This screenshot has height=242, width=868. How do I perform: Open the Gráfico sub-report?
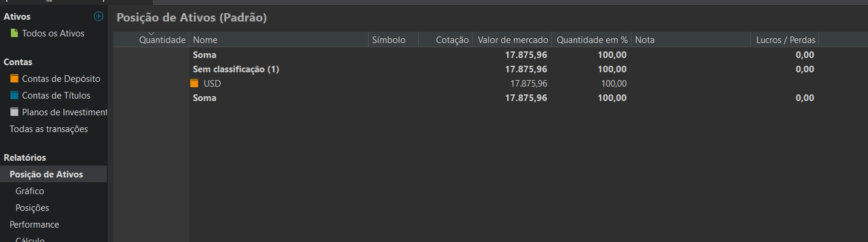coord(30,191)
